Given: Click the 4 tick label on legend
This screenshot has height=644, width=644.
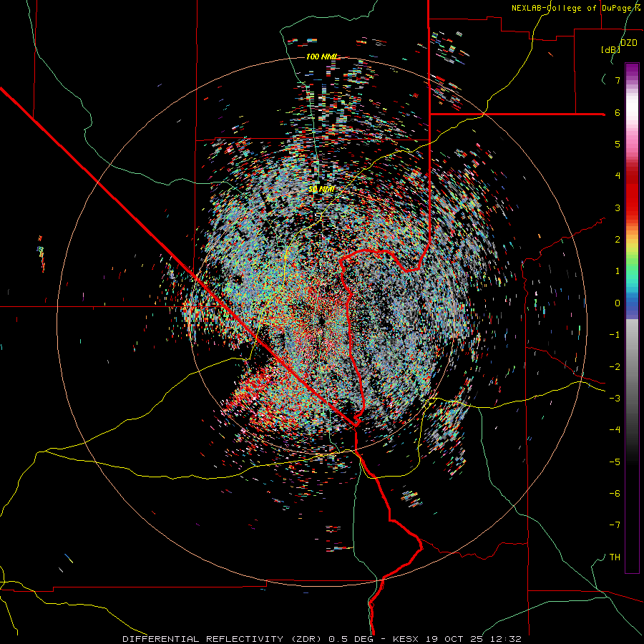Looking at the screenshot, I should 618,176.
